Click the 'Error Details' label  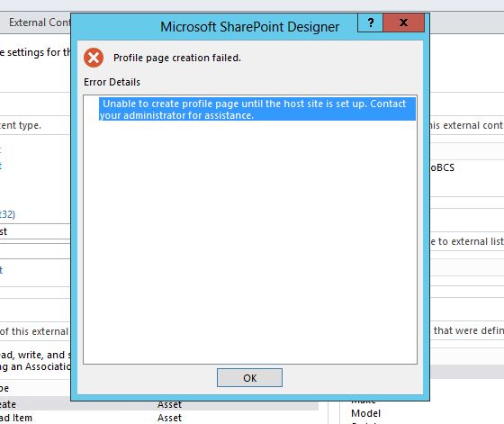coord(112,82)
